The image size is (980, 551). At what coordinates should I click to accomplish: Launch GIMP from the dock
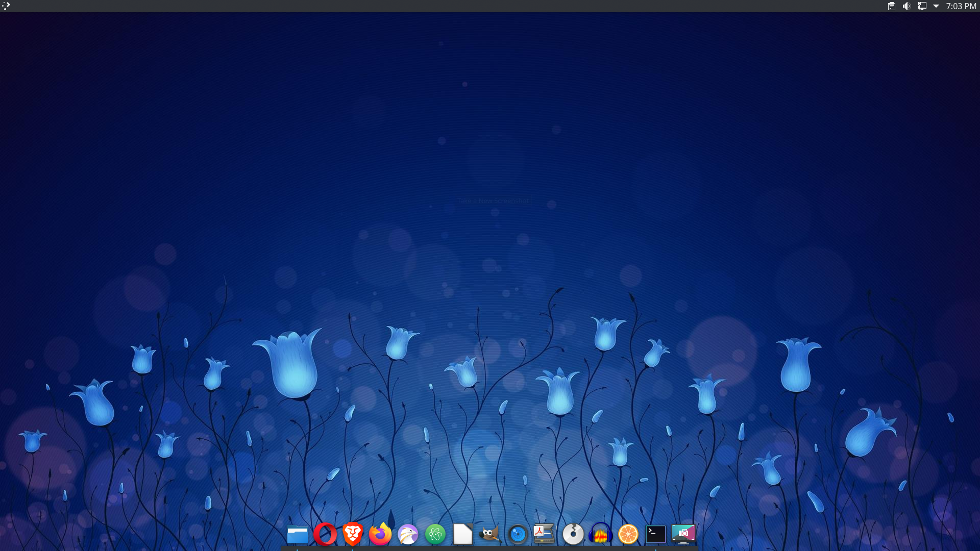click(x=490, y=534)
